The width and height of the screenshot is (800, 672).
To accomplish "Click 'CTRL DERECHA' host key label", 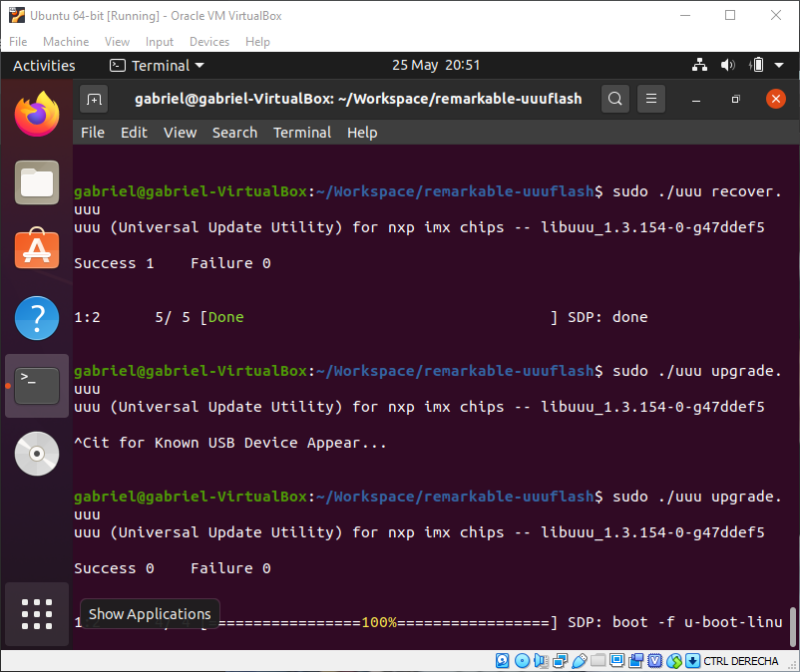I will [x=741, y=661].
